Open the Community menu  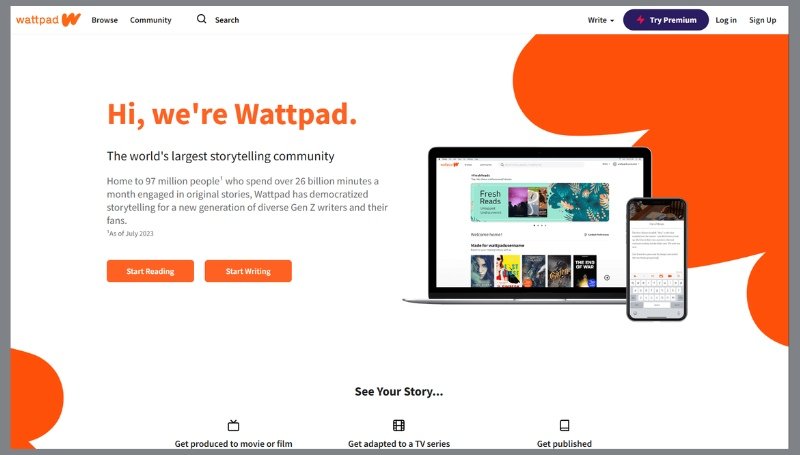[151, 20]
